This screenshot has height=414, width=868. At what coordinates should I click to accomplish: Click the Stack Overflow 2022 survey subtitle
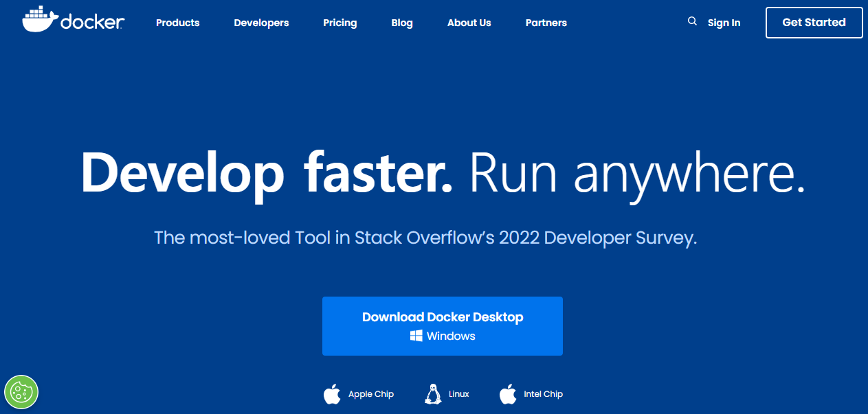pos(425,237)
